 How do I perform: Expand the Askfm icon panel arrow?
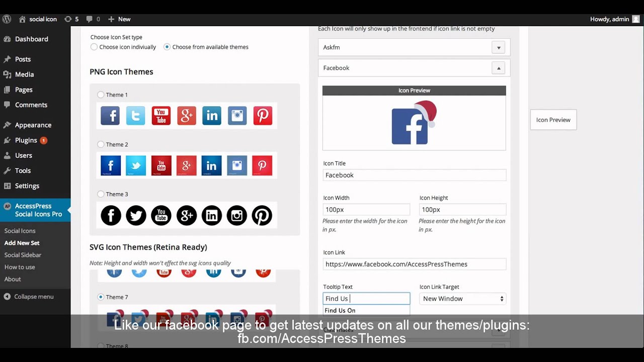[x=499, y=48]
